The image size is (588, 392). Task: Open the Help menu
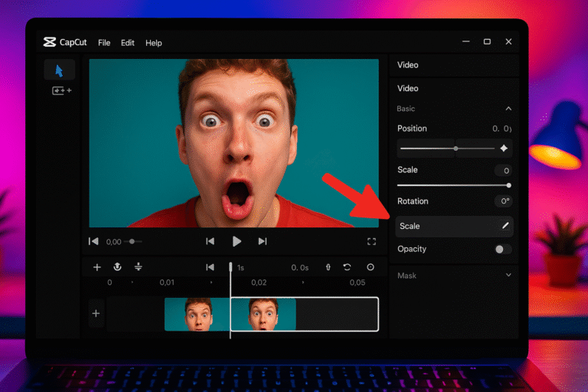coord(154,43)
